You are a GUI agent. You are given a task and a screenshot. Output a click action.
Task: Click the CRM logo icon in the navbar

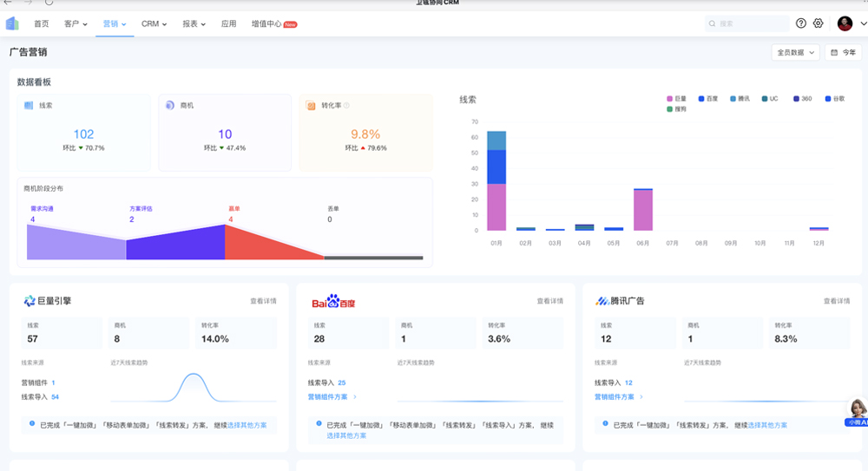12,23
